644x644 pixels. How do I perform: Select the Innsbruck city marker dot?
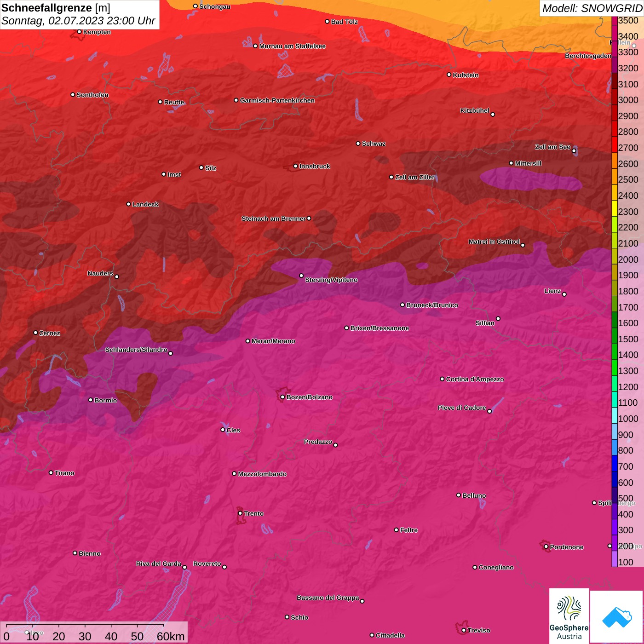click(296, 166)
